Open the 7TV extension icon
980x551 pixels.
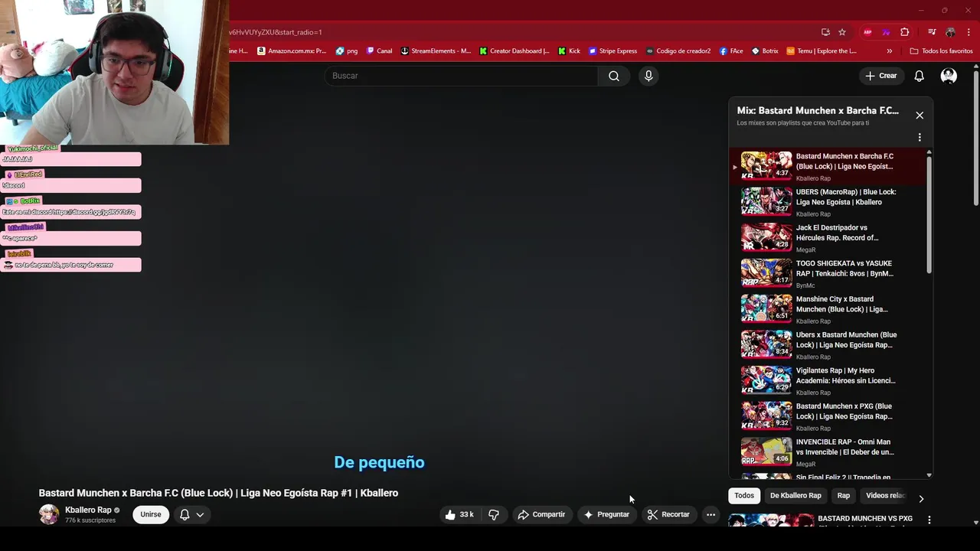coord(886,32)
